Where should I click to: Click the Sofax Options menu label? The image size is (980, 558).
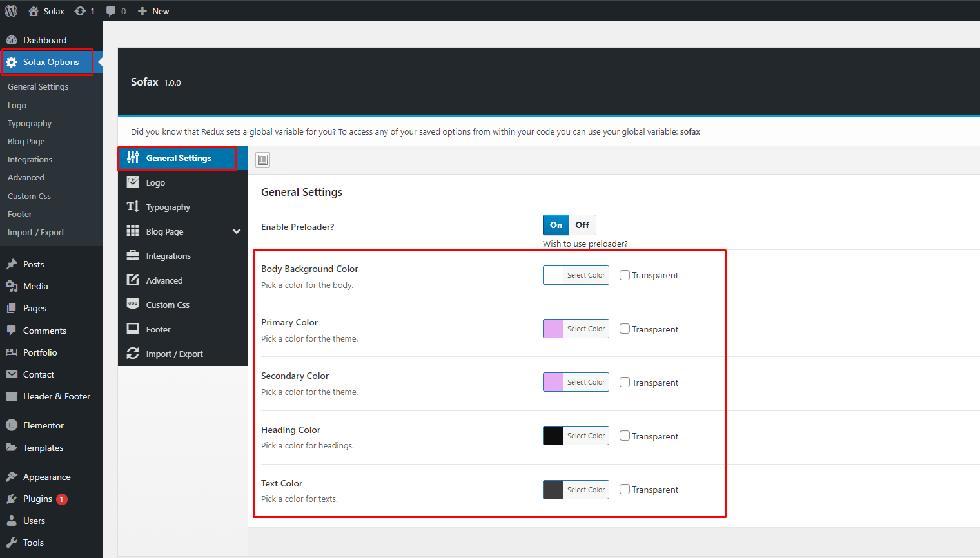click(x=51, y=63)
